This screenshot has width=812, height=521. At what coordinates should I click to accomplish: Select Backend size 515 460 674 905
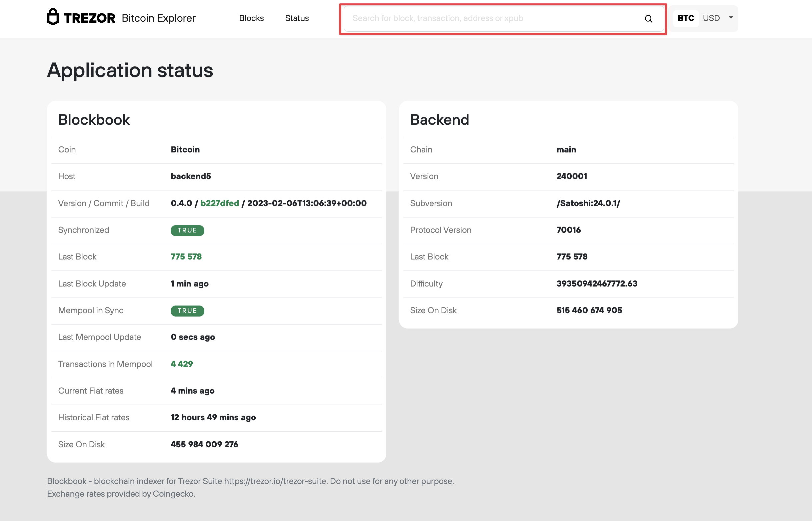(589, 311)
